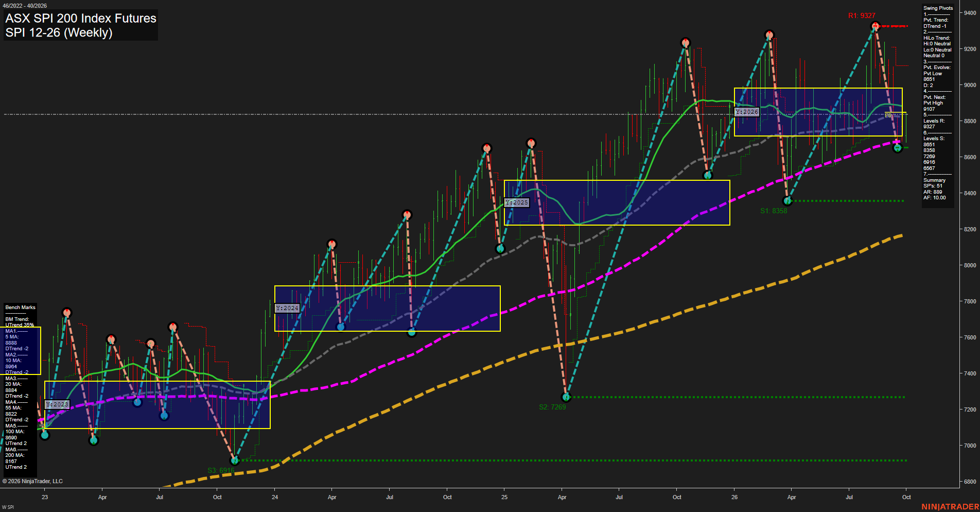Screen dimensions: 980x512
Task: Select the 'W SPI' label at bottom left
Action: click(8, 507)
